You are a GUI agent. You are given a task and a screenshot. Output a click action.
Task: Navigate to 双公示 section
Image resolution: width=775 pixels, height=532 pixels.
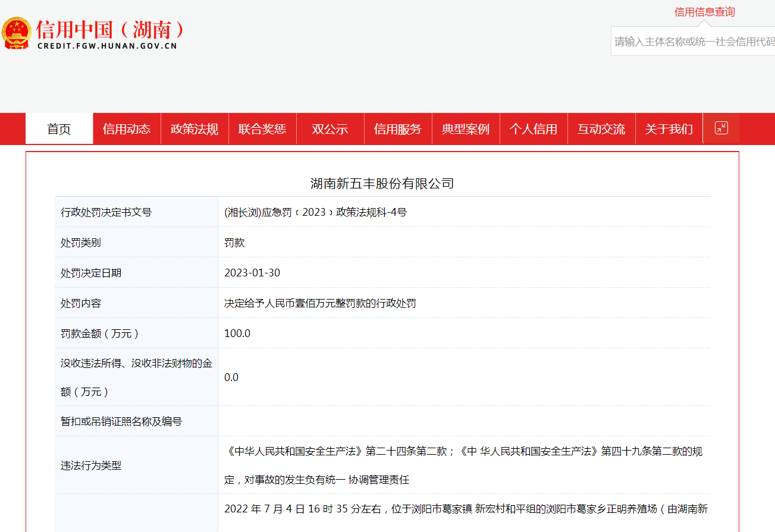pyautogui.click(x=330, y=129)
